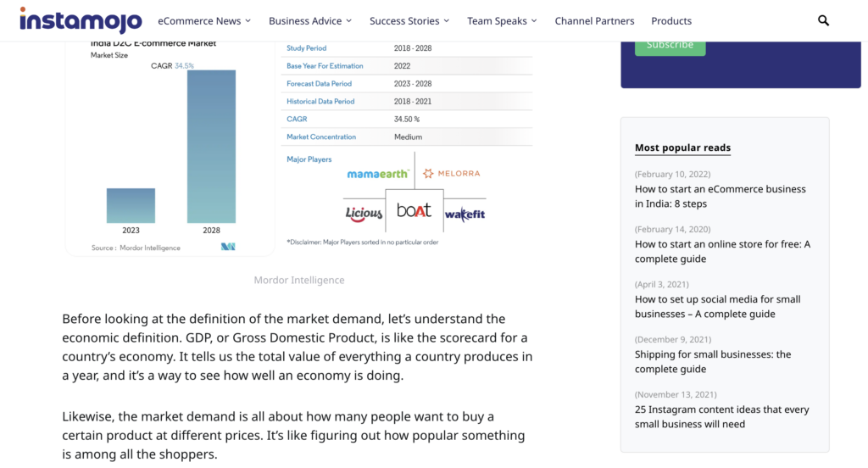Click the 2028 bar in chart

point(211,146)
